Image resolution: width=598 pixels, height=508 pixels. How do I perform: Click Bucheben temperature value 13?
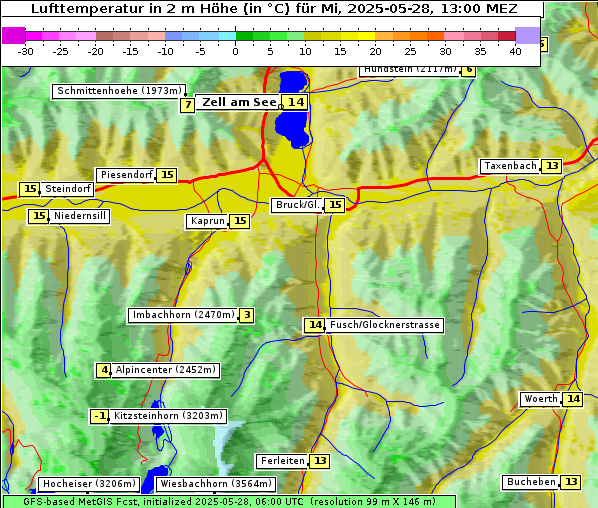pos(571,482)
